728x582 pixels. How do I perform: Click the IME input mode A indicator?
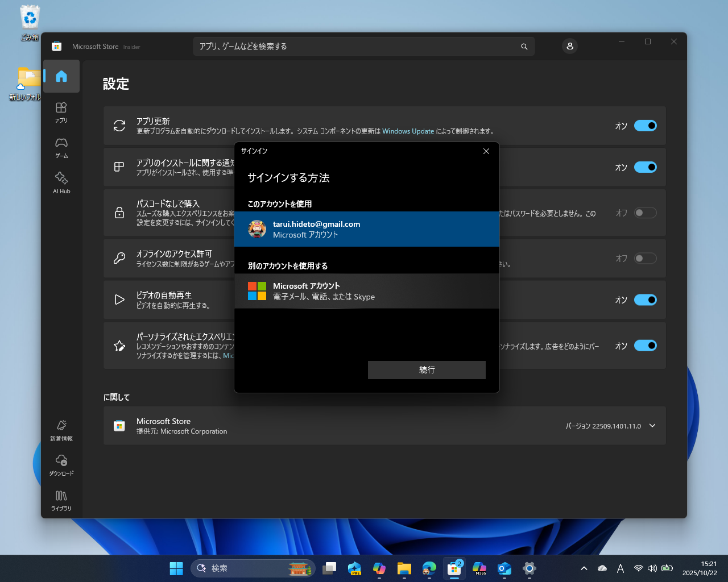[621, 568]
